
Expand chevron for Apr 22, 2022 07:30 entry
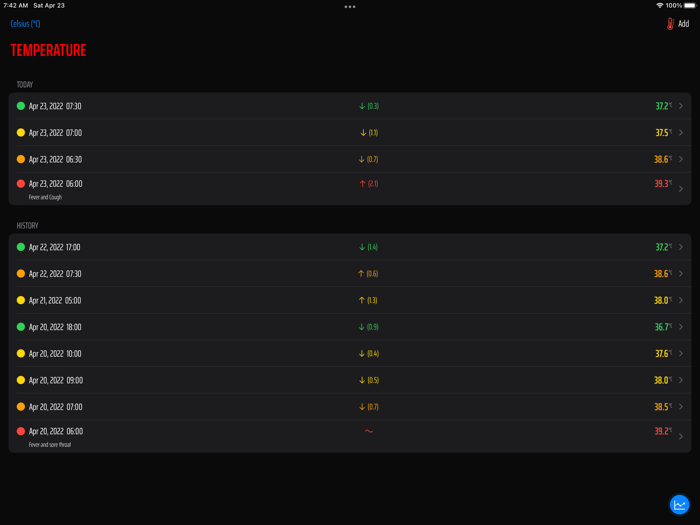(681, 274)
